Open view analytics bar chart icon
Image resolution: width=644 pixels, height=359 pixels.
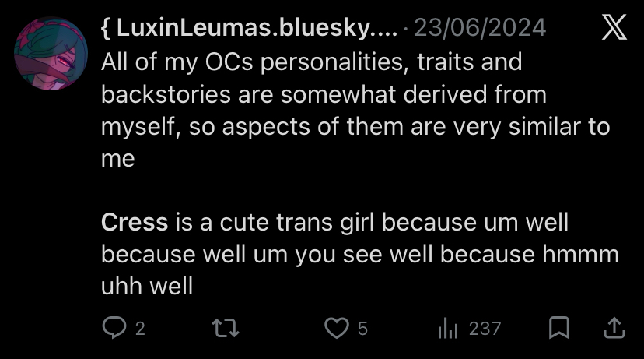(447, 329)
